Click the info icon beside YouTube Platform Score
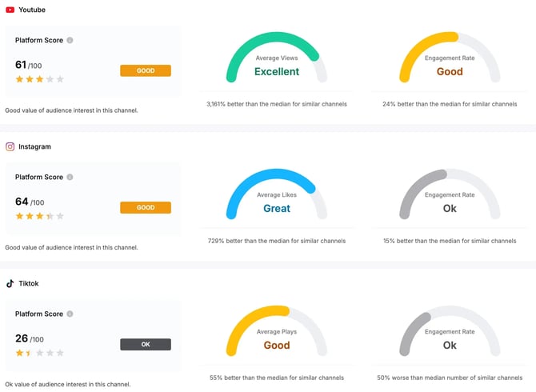This screenshot has width=536, height=392. (70, 40)
